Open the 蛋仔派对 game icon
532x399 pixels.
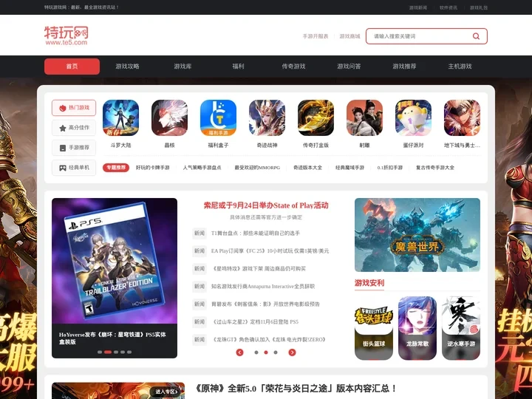[413, 117]
